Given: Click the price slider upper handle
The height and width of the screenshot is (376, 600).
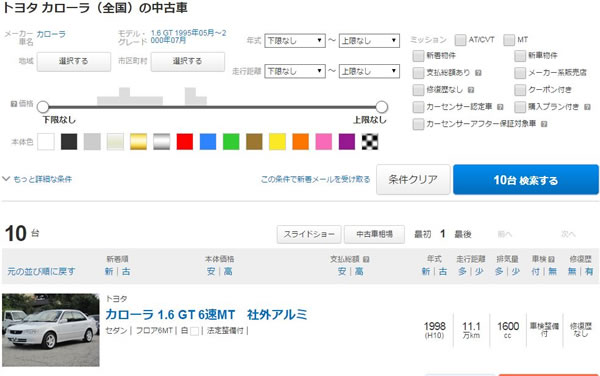Looking at the screenshot, I should coord(382,107).
